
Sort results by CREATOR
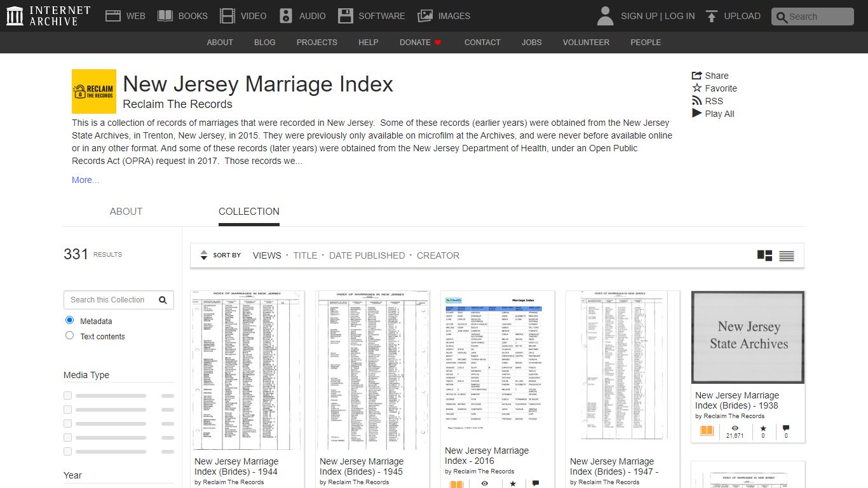tap(438, 255)
